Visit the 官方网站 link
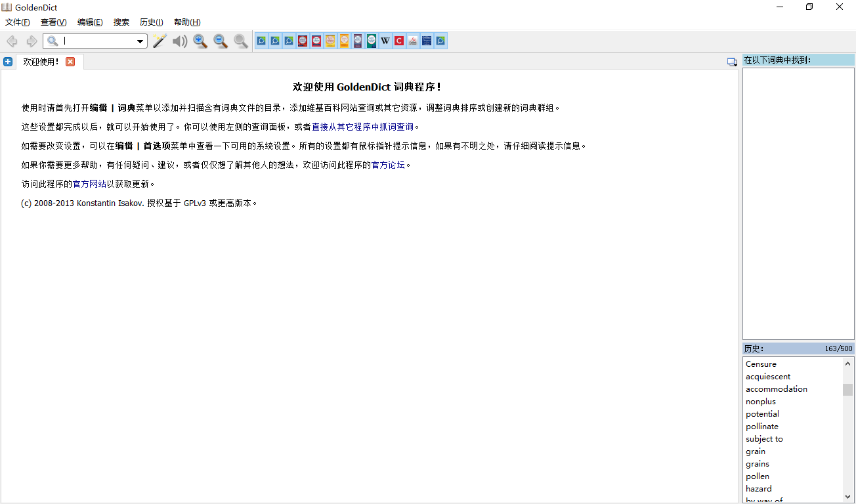Viewport: 856px width, 504px height. click(x=89, y=184)
